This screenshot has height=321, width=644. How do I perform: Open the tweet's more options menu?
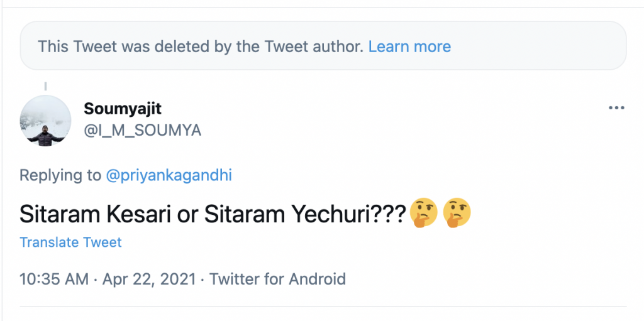[x=616, y=108]
